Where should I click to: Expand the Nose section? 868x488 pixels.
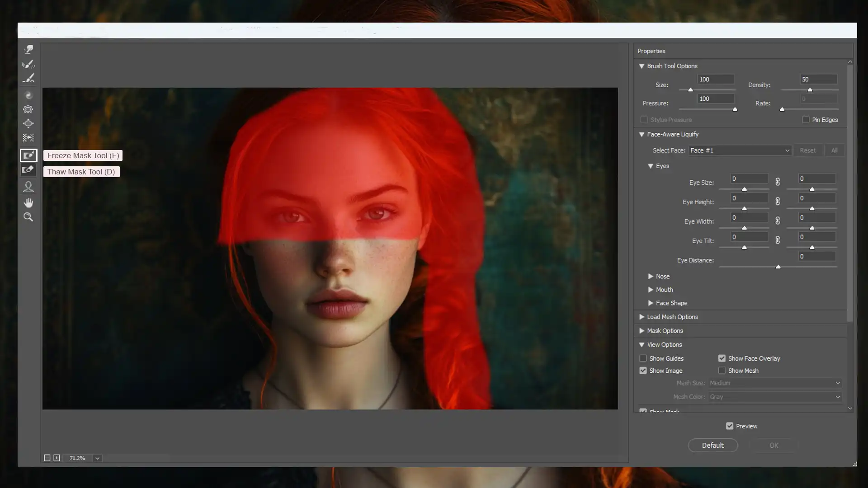[651, 276]
